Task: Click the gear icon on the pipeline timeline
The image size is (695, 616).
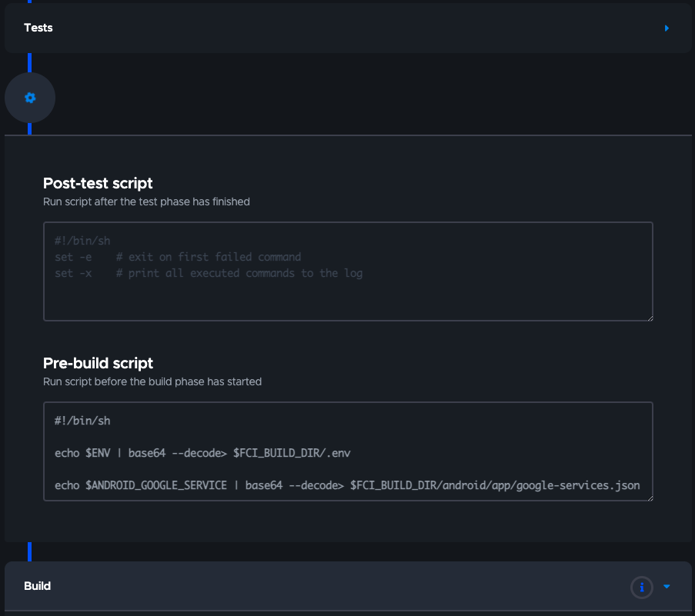Action: [30, 98]
